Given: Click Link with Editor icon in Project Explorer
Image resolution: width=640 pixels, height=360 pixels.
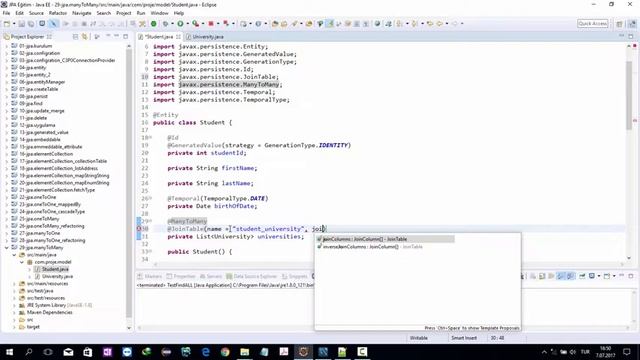Looking at the screenshot, I should (84, 37).
